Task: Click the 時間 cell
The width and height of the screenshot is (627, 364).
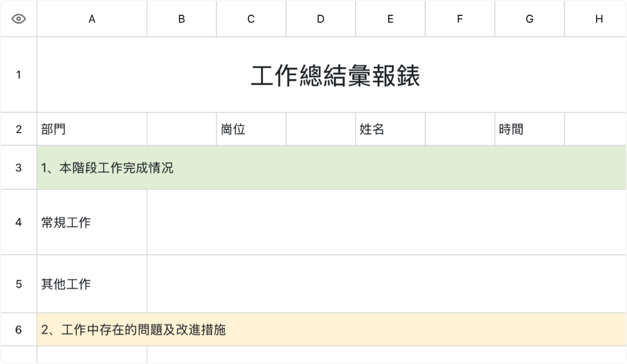Action: point(530,129)
